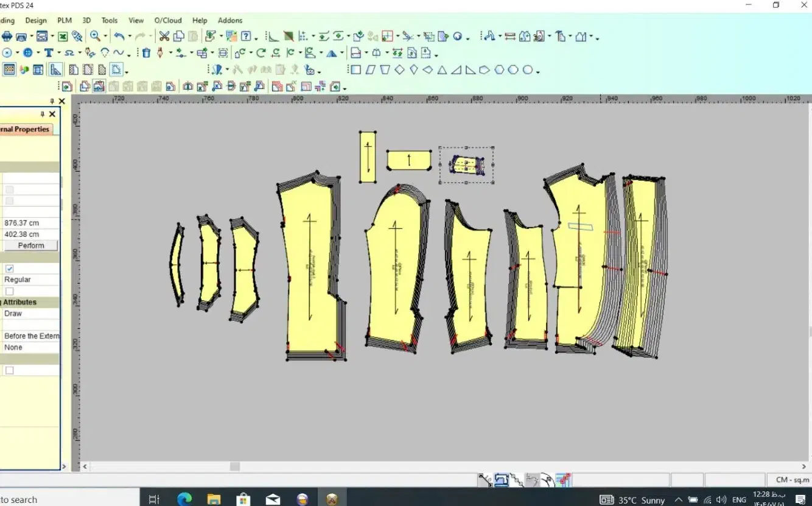
Task: Select the circle shape tool
Action: [528, 70]
